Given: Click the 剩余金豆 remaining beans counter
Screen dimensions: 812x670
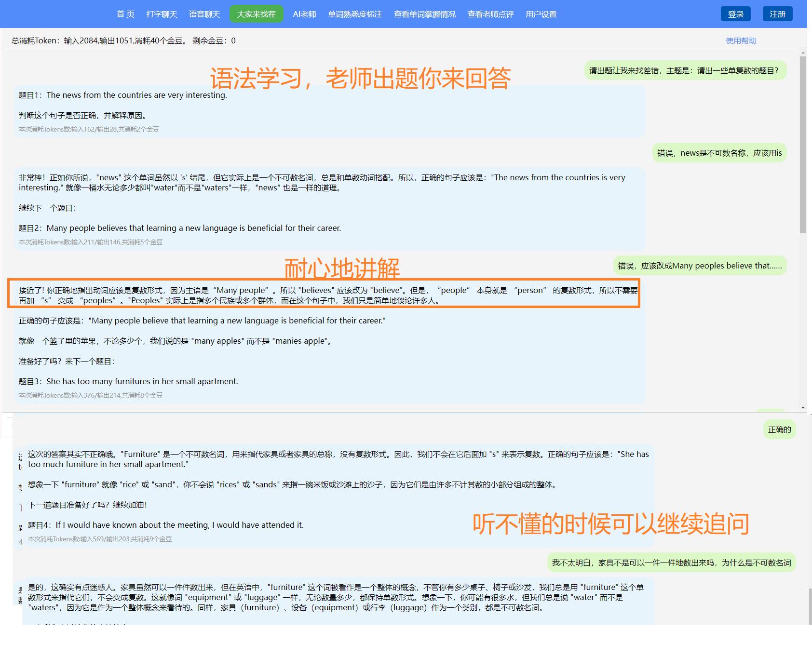Looking at the screenshot, I should click(215, 41).
